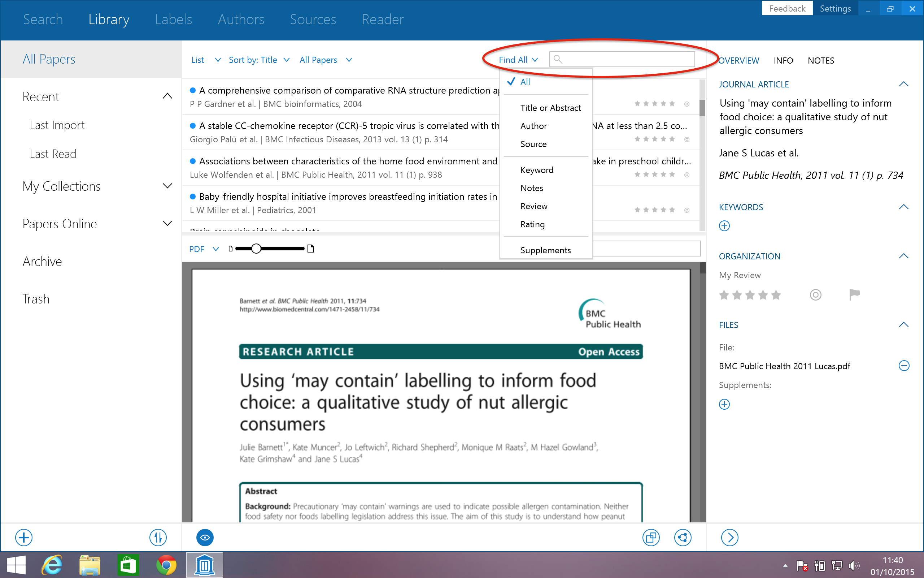Screen dimensions: 924x578
Task: Collapse the Recent section in the sidebar
Action: pyautogui.click(x=167, y=96)
